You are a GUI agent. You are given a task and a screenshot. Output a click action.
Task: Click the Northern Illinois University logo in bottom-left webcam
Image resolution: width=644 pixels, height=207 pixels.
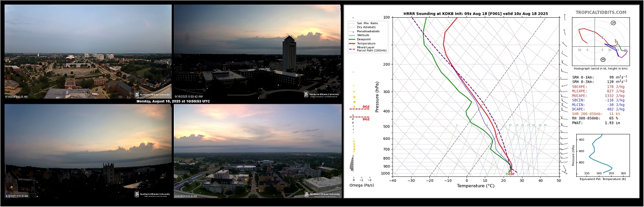click(x=152, y=194)
